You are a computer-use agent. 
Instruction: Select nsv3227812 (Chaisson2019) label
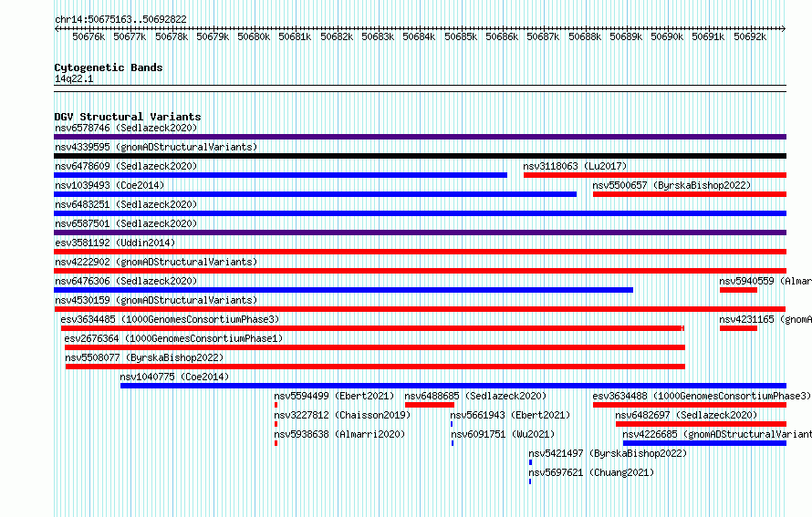(342, 415)
